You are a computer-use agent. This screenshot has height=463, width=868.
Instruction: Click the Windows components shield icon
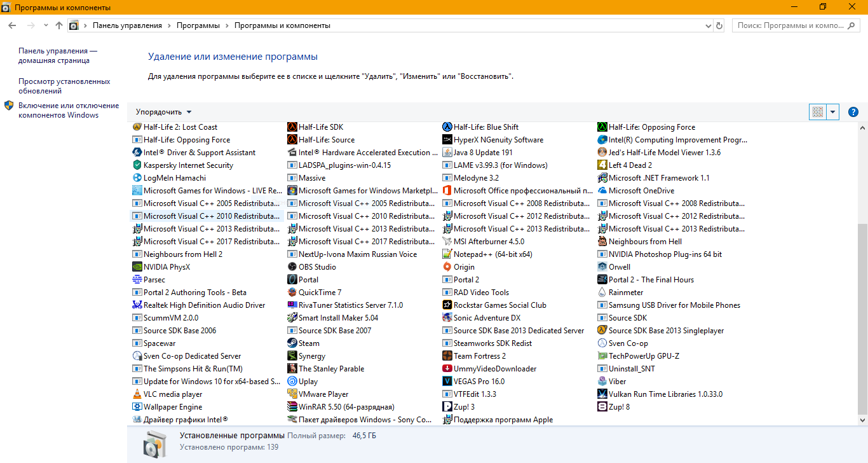tap(9, 106)
